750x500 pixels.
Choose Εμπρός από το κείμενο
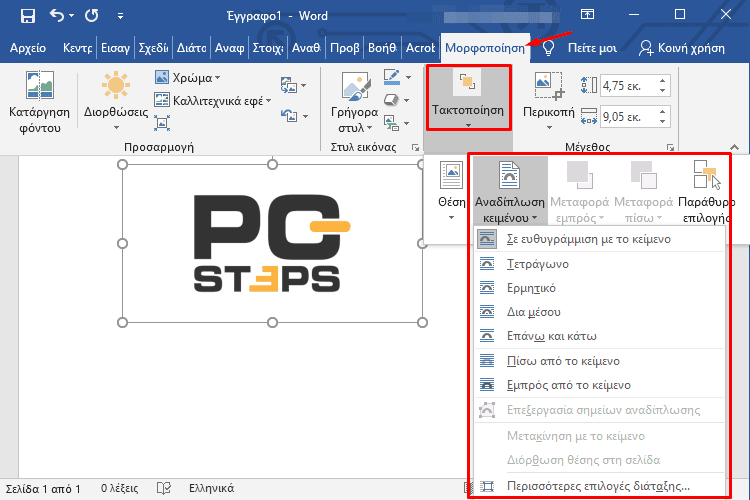(x=600, y=385)
